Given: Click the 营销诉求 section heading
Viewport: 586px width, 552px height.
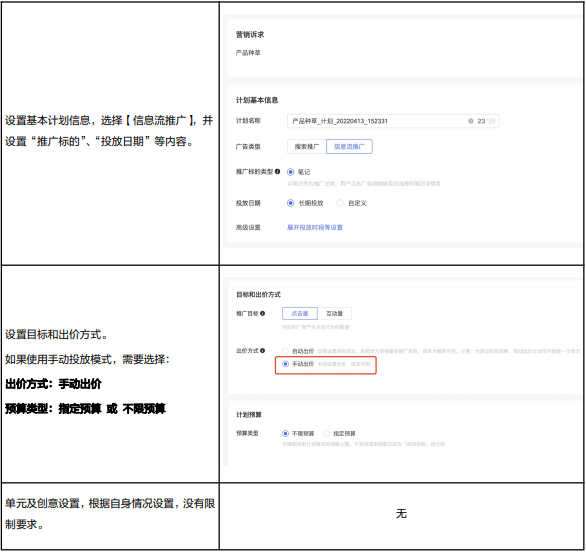Looking at the screenshot, I should pos(250,34).
